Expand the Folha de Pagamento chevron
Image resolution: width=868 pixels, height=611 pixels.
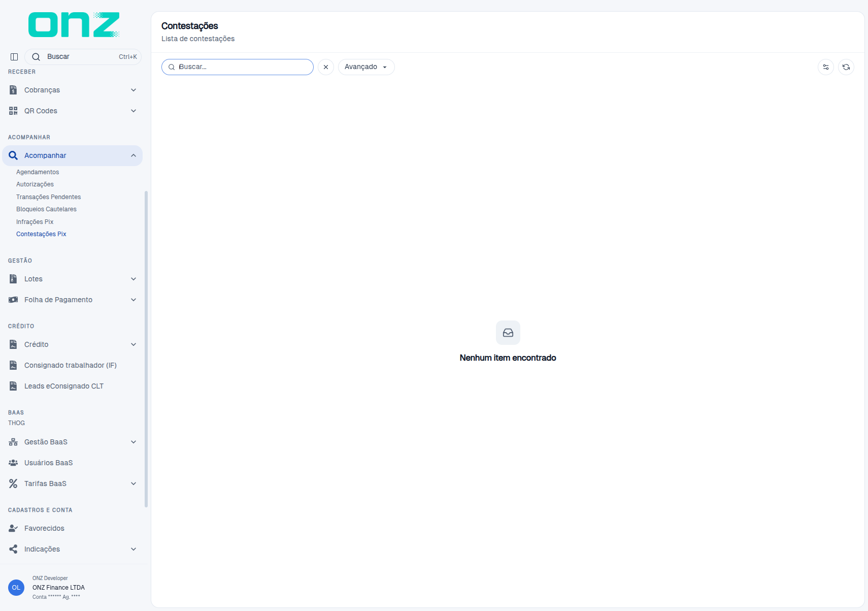click(133, 300)
